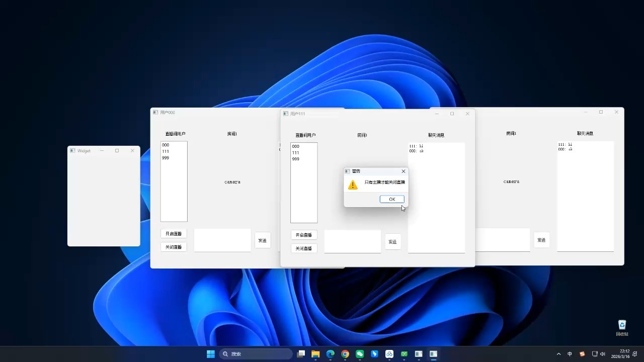Image resolution: width=644 pixels, height=362 pixels.
Task: Close the 用户111 window
Action: coord(467,114)
